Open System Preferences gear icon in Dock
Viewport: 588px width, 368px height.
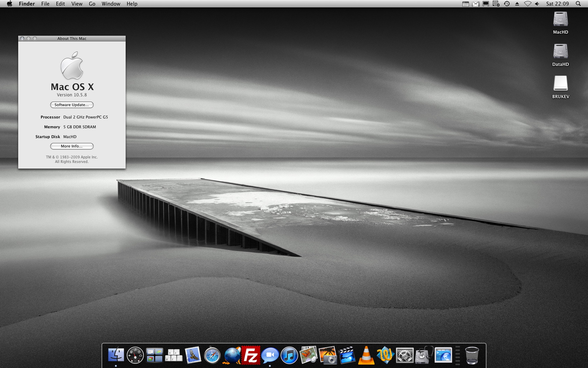click(405, 355)
